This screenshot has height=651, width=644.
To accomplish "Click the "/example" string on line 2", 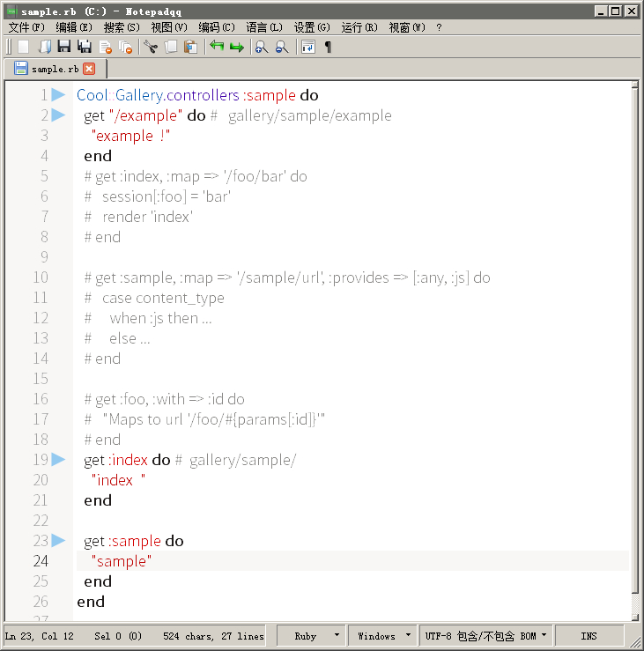I will [145, 115].
